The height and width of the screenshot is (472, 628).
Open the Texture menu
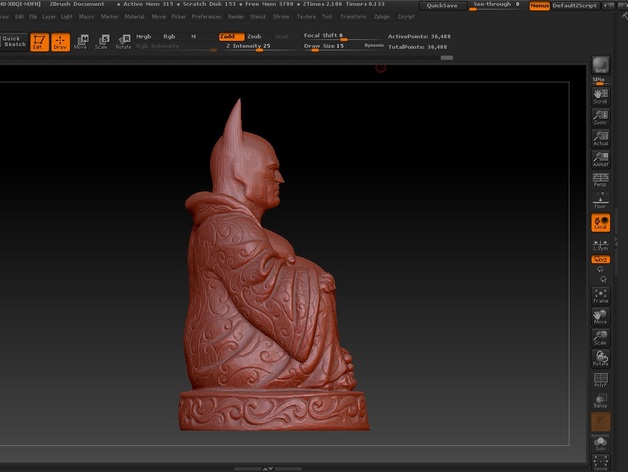tap(306, 17)
